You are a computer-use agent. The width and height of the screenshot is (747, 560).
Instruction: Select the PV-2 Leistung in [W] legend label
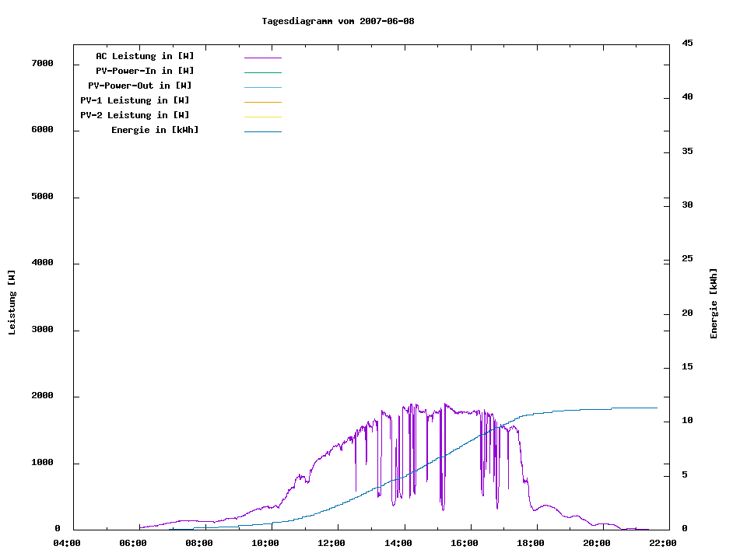pos(135,115)
